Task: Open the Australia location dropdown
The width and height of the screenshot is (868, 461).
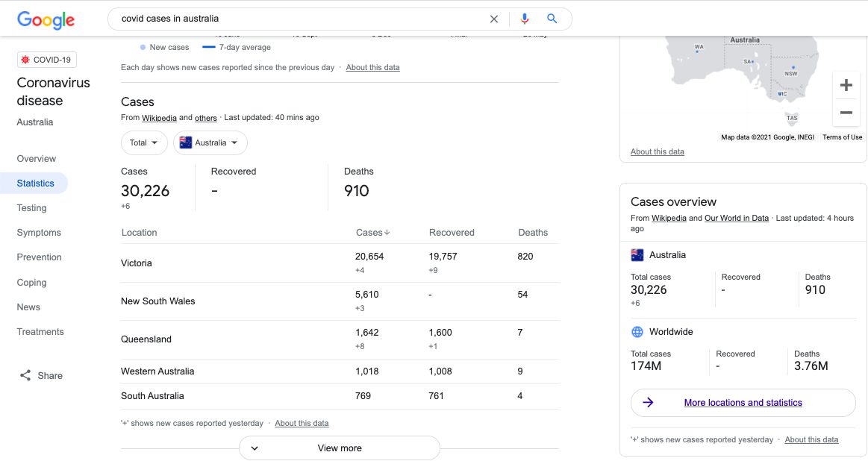Action: coord(210,142)
